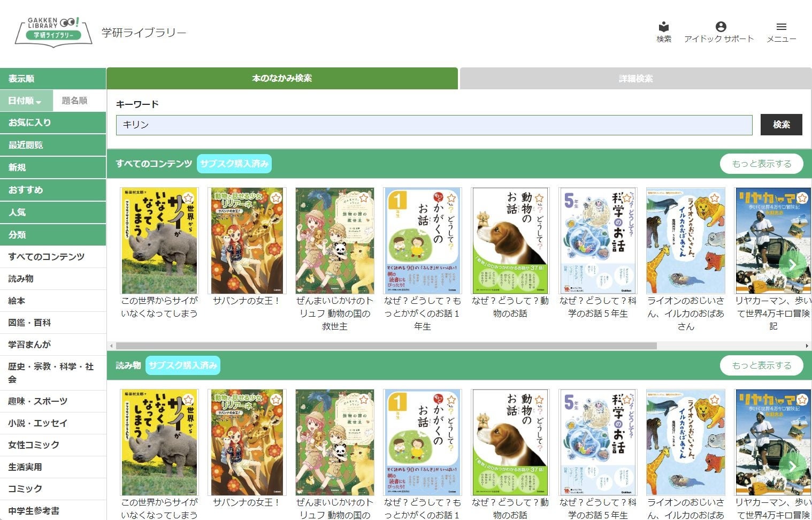Select 新規 in the sidebar
Screen dimensions: 812x520
pyautogui.click(x=53, y=167)
